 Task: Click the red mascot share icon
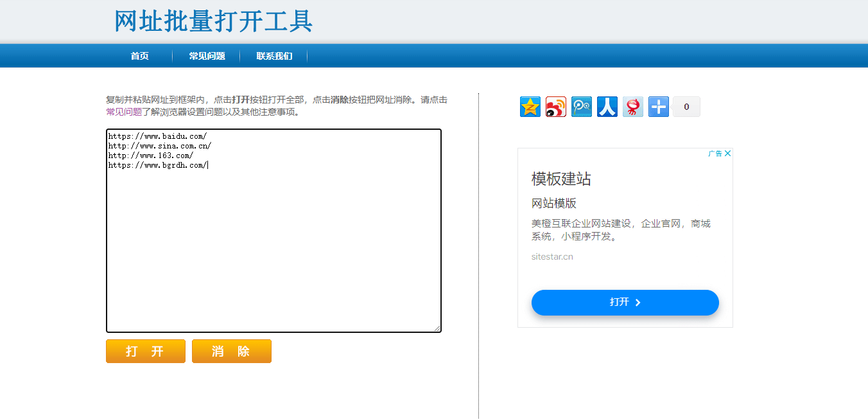coord(632,106)
